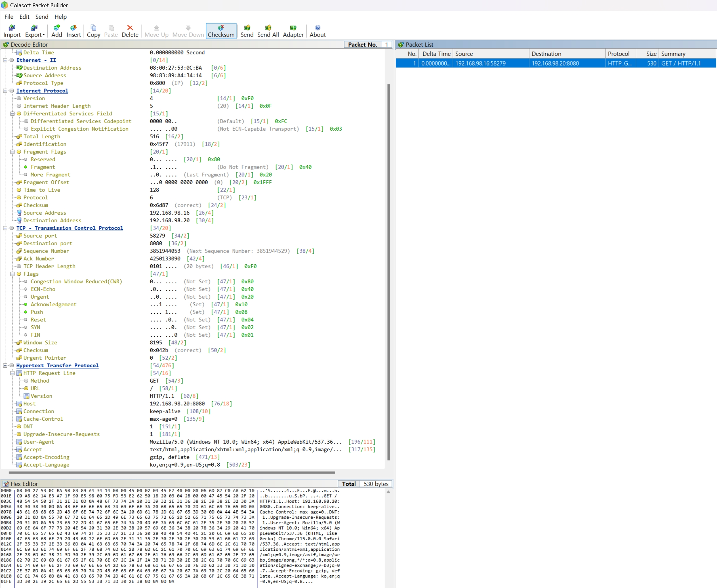Open the Adapter settings
This screenshot has width=717, height=588.
click(293, 31)
